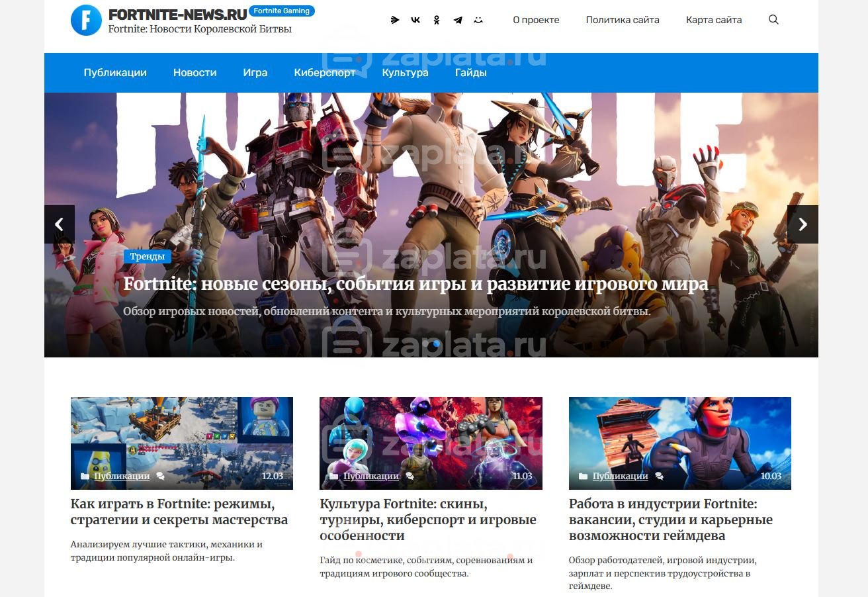Image resolution: width=868 pixels, height=597 pixels.
Task: Click Публикации category on the 11.03 card
Action: [x=371, y=476]
